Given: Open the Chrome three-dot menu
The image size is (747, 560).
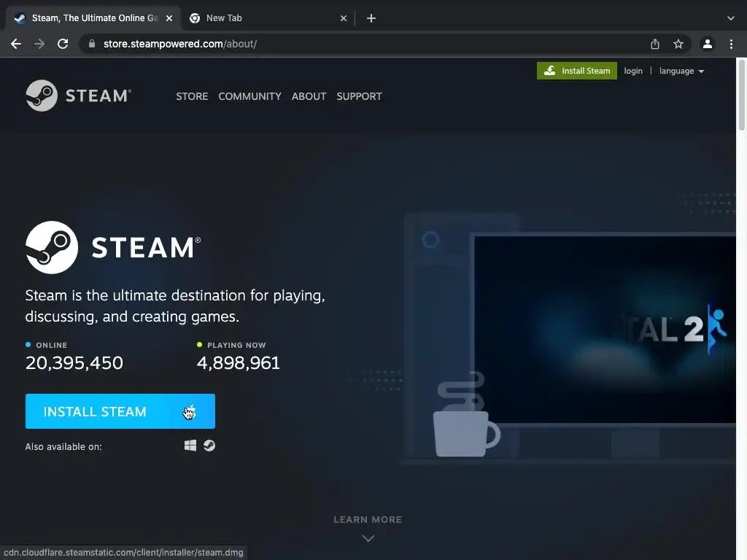Looking at the screenshot, I should click(731, 44).
